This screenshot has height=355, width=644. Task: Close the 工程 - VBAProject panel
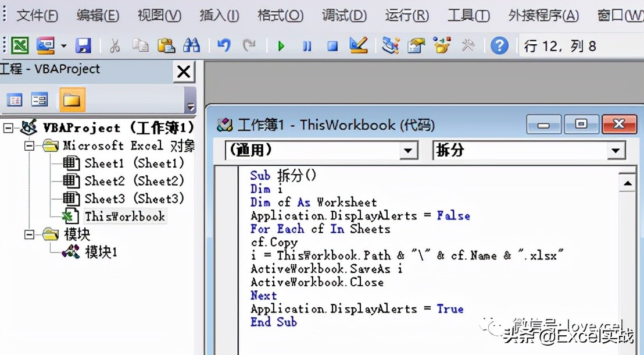184,72
